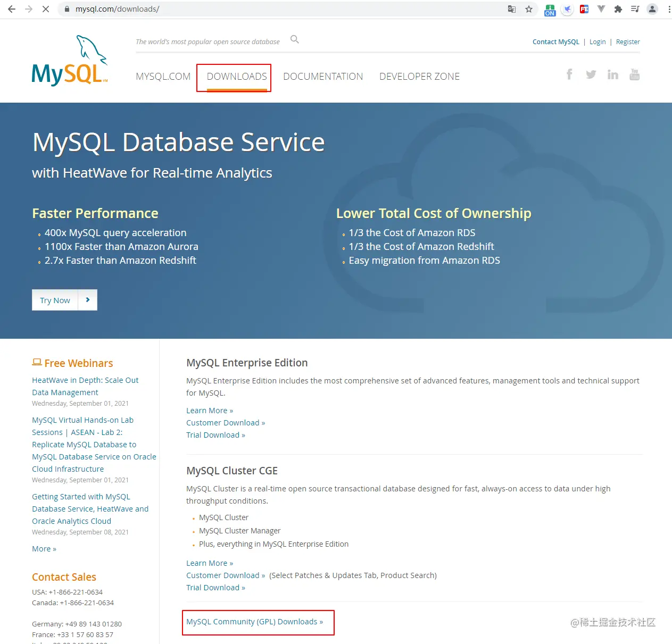Viewport: 672px width, 644px height.
Task: Toggle the bookmark star for this page
Action: [x=528, y=9]
